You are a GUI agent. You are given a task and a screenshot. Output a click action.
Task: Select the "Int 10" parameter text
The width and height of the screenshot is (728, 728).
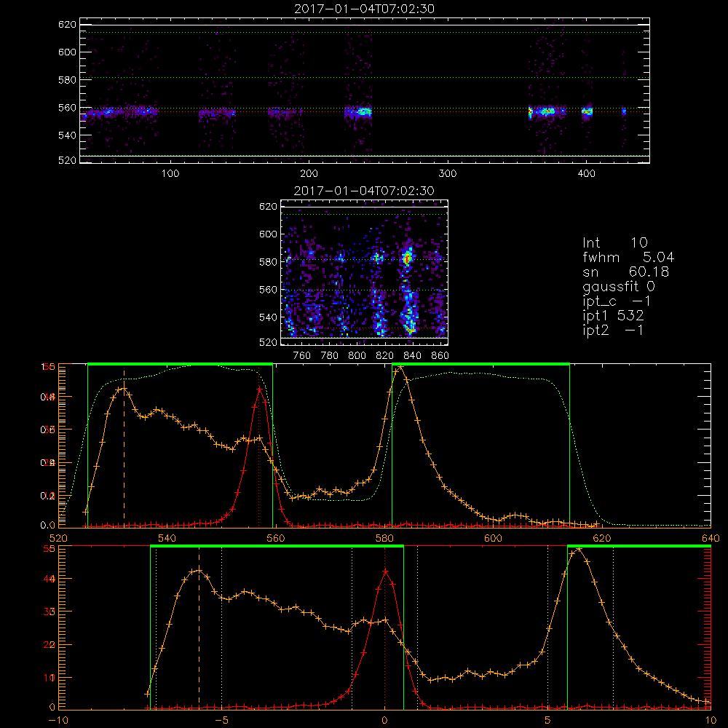tap(615, 242)
